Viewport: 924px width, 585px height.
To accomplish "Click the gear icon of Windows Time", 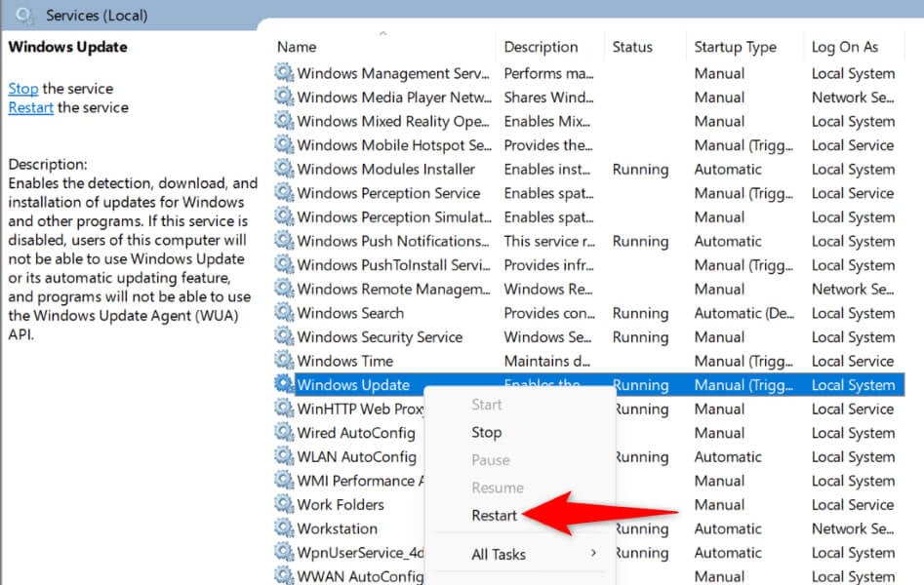I will tap(284, 361).
